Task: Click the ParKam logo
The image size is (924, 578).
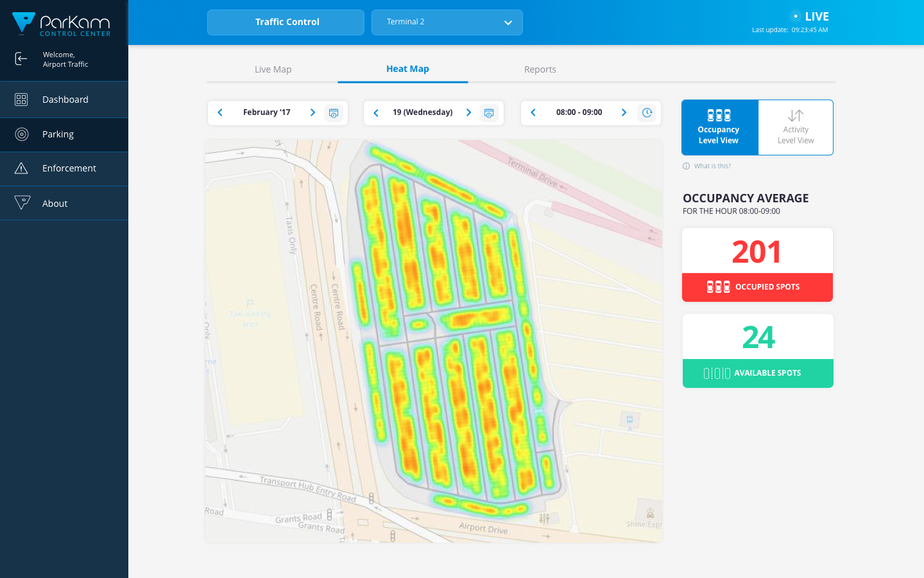Action: coord(62,24)
